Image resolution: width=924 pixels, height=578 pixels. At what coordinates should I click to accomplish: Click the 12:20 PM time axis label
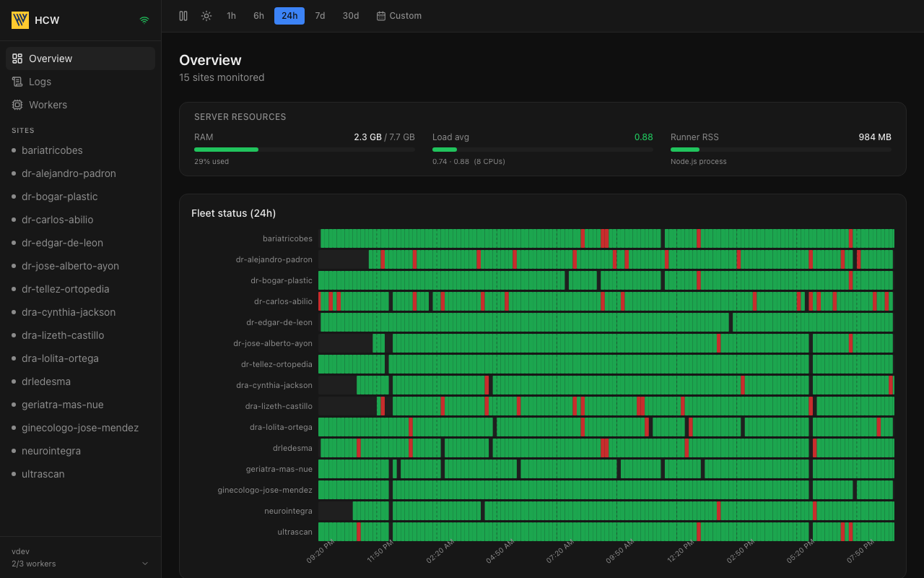[x=680, y=551]
